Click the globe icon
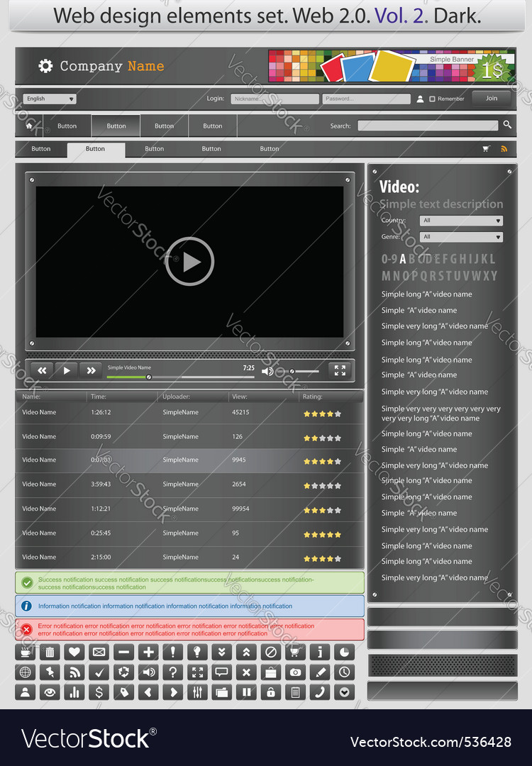Viewport: 532px width, 766px height. click(26, 672)
